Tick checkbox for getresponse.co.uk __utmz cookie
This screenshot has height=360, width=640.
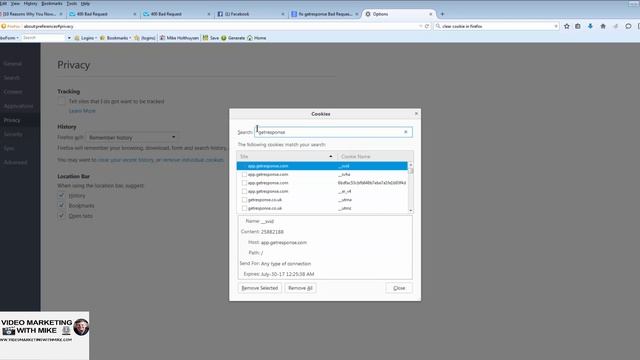point(244,208)
